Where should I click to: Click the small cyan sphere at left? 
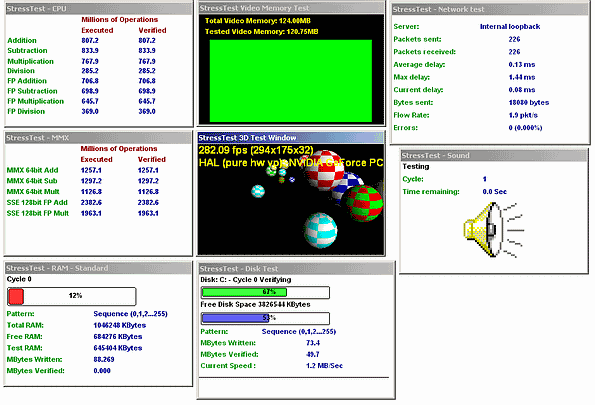pyautogui.click(x=258, y=191)
